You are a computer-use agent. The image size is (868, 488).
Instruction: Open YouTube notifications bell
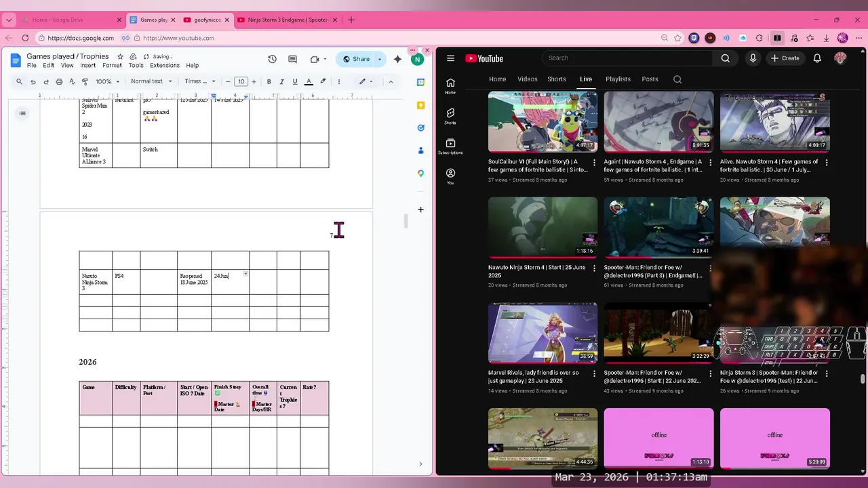pos(817,58)
